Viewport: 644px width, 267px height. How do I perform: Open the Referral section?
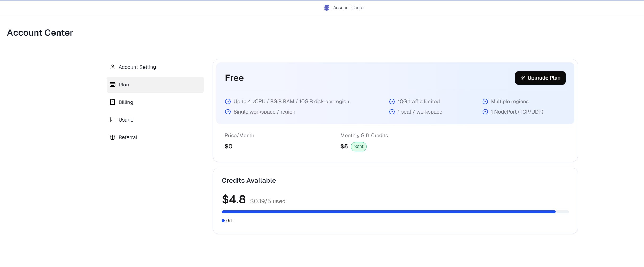[x=155, y=137]
